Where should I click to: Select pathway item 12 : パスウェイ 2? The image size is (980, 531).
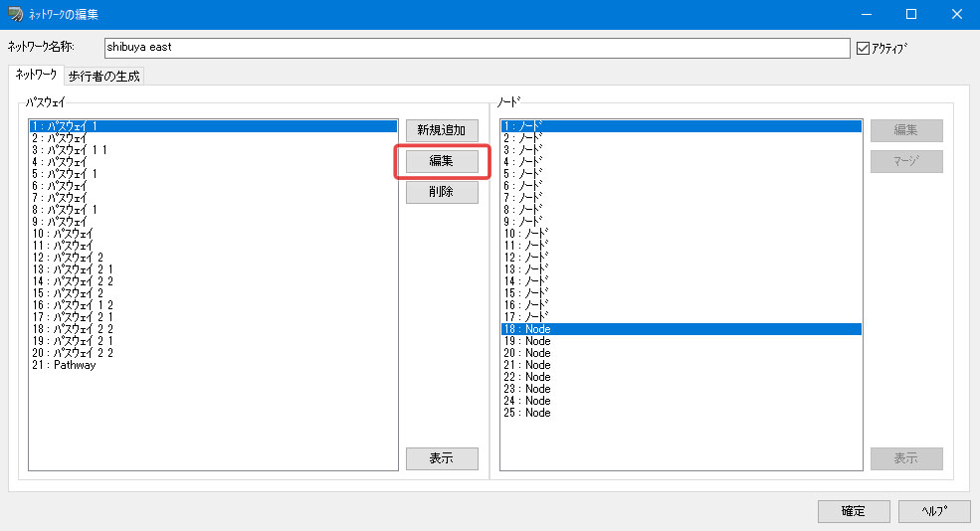coord(213,258)
